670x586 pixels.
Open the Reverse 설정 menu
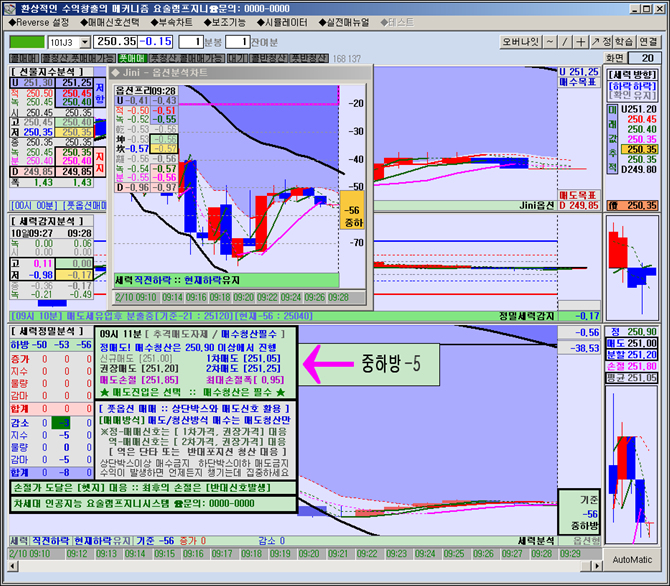tap(38, 23)
